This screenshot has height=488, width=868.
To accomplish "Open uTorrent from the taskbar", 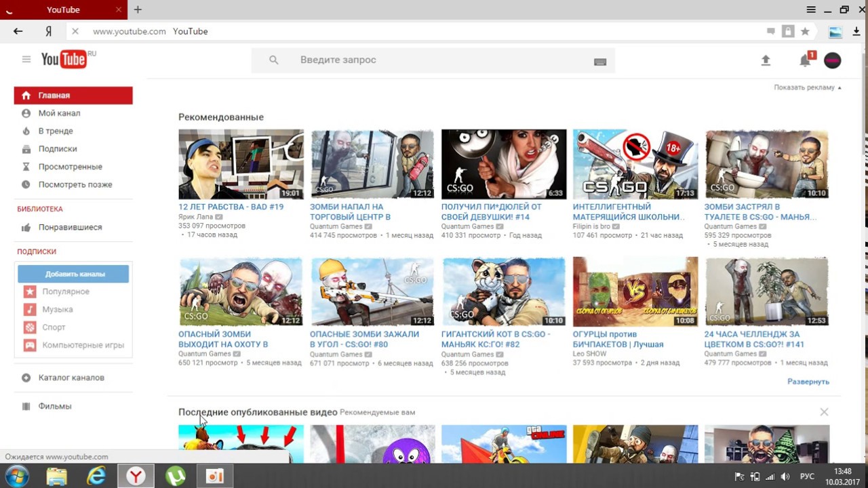I will 176,476.
